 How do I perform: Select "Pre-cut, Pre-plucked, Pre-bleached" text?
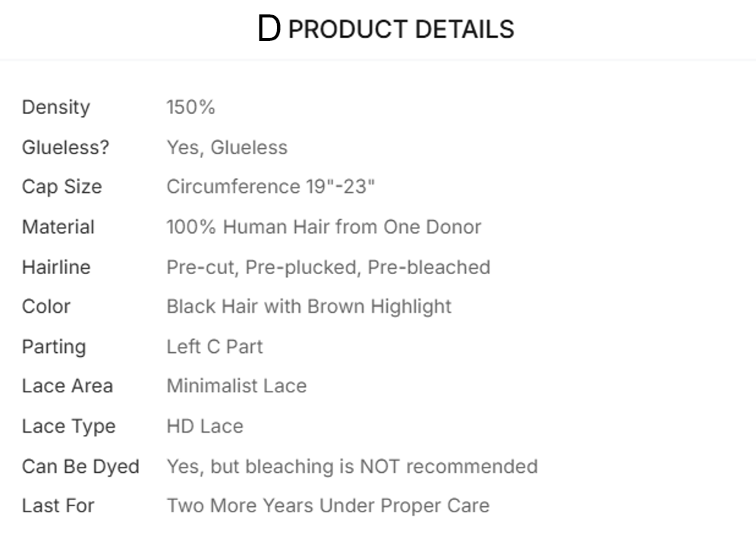(328, 267)
